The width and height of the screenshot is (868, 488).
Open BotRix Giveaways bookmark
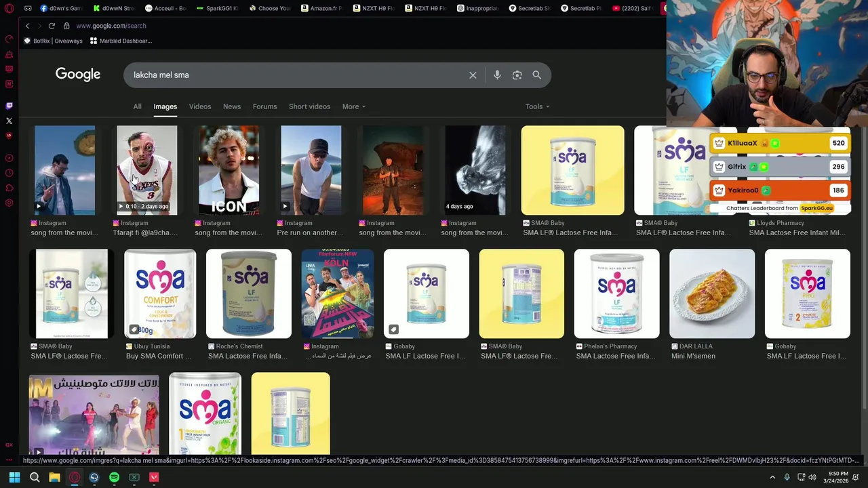click(54, 41)
